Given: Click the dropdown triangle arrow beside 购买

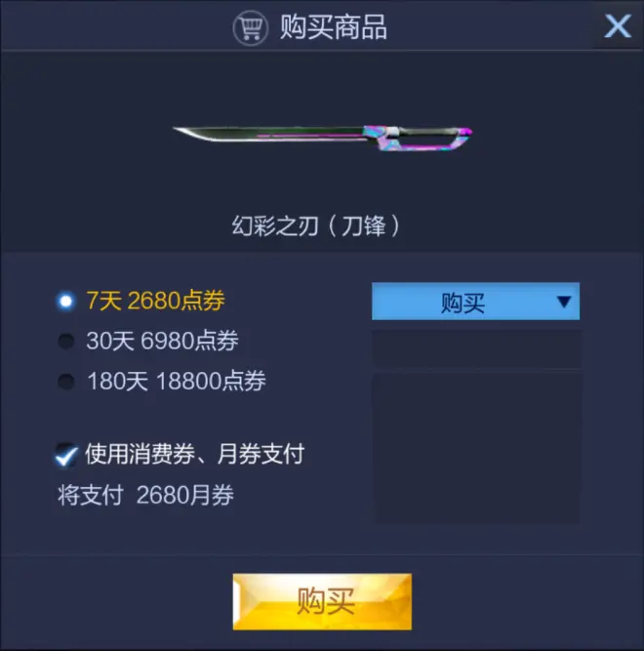Looking at the screenshot, I should 564,302.
